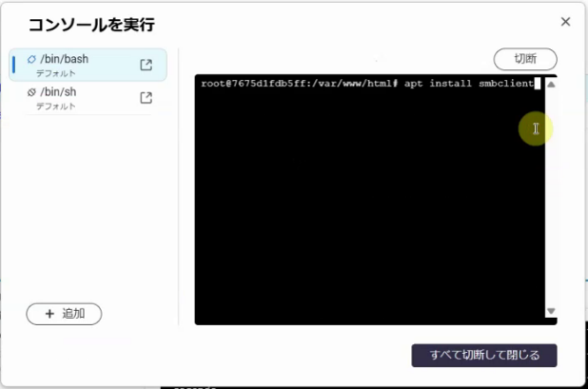The width and height of the screenshot is (588, 389).
Task: Click the disconnected plug icon beside /bin/sh
Action: pyautogui.click(x=31, y=92)
